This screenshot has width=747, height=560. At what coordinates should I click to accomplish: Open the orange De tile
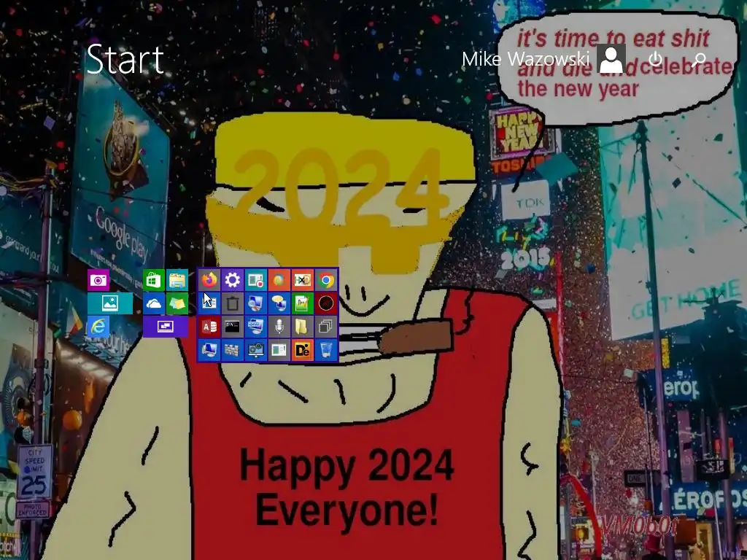point(303,350)
